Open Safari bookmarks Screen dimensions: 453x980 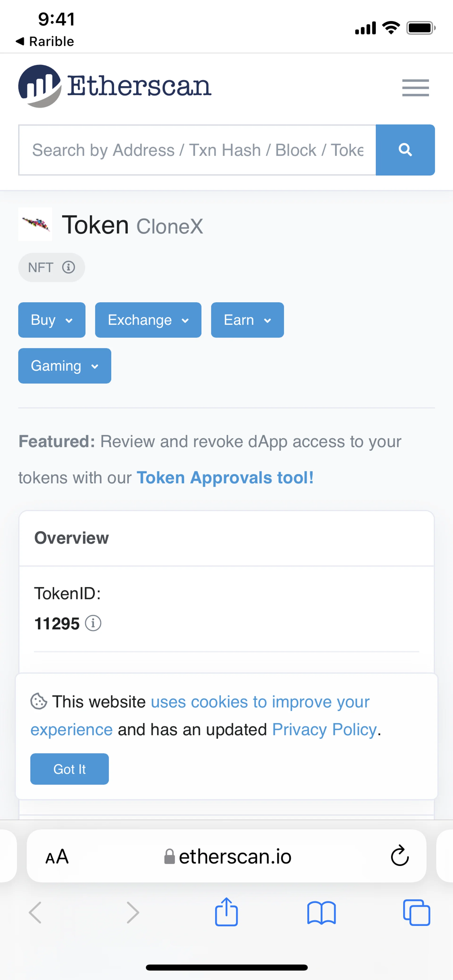[x=321, y=912]
